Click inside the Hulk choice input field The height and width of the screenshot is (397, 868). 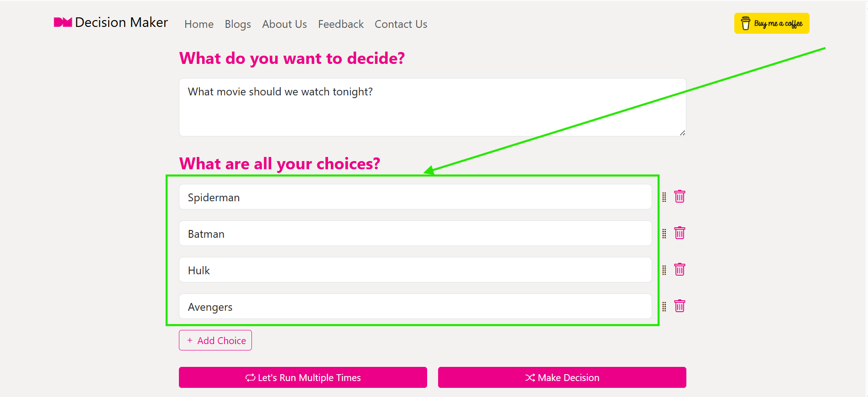pos(415,270)
